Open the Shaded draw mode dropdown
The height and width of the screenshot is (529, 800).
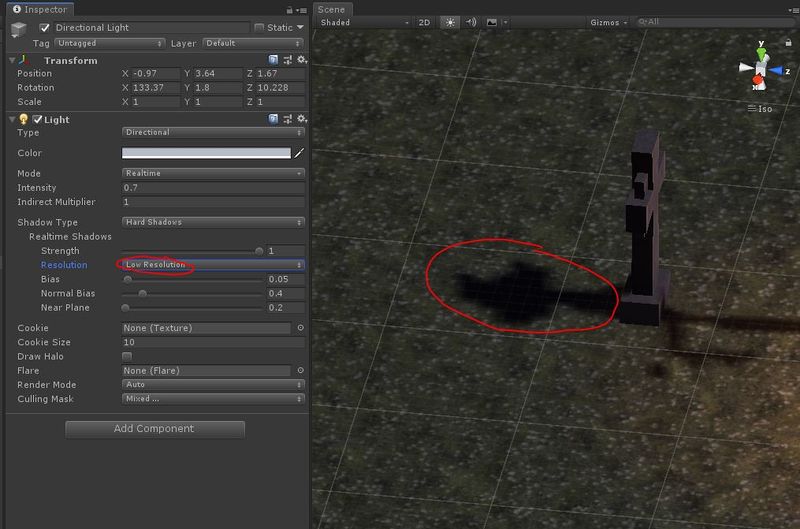tap(364, 22)
